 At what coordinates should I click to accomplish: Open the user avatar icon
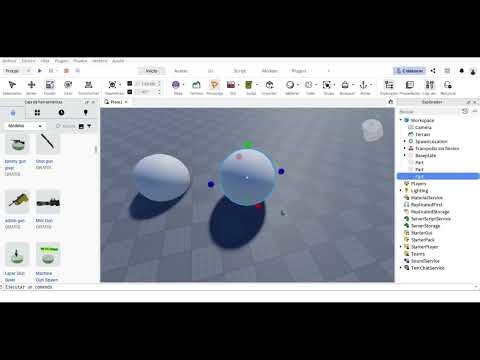coord(473,71)
